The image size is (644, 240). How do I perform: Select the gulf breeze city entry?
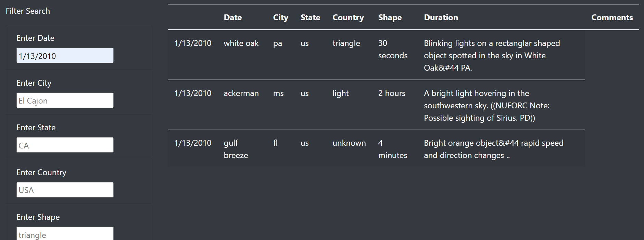pyautogui.click(x=236, y=149)
